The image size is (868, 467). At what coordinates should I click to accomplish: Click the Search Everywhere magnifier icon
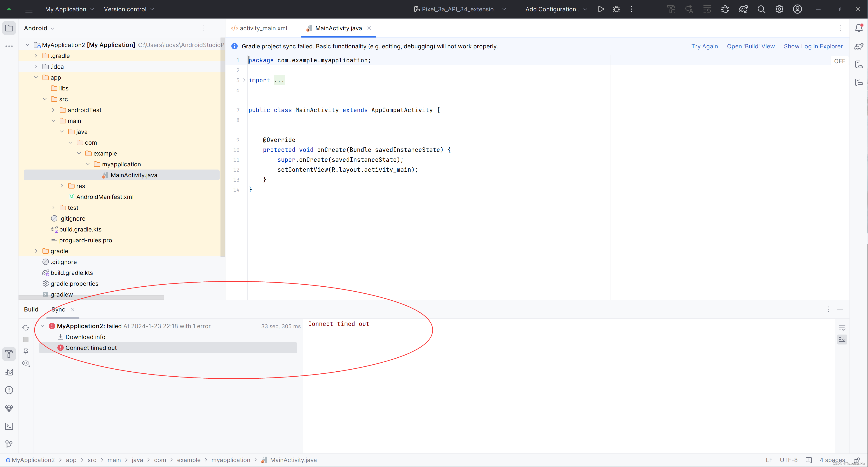coord(761,9)
